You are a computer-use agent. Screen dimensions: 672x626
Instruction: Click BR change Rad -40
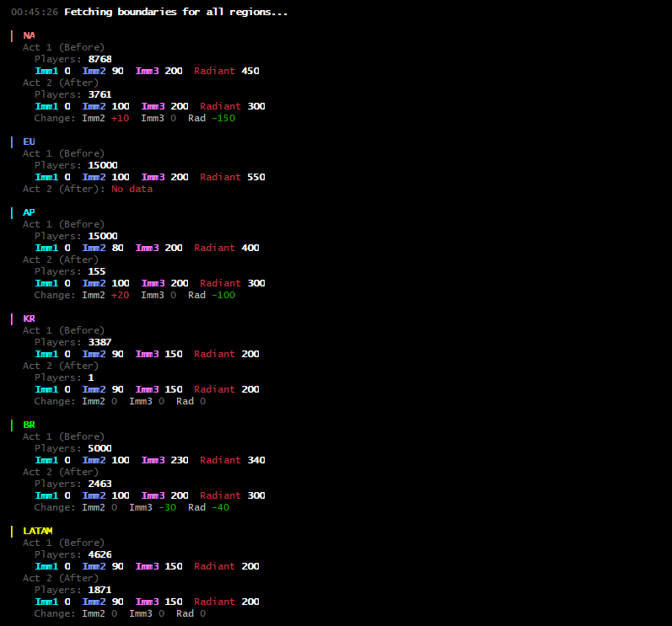(x=220, y=507)
